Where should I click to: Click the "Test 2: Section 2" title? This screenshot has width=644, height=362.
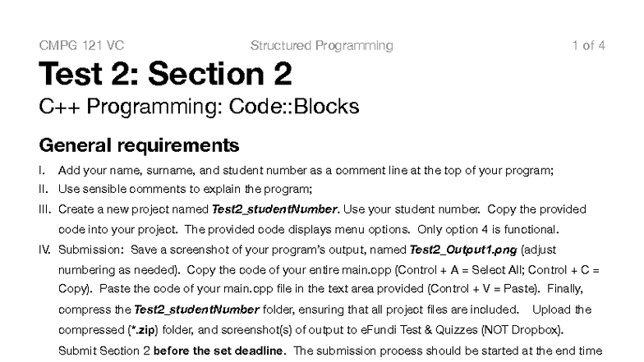click(x=165, y=76)
